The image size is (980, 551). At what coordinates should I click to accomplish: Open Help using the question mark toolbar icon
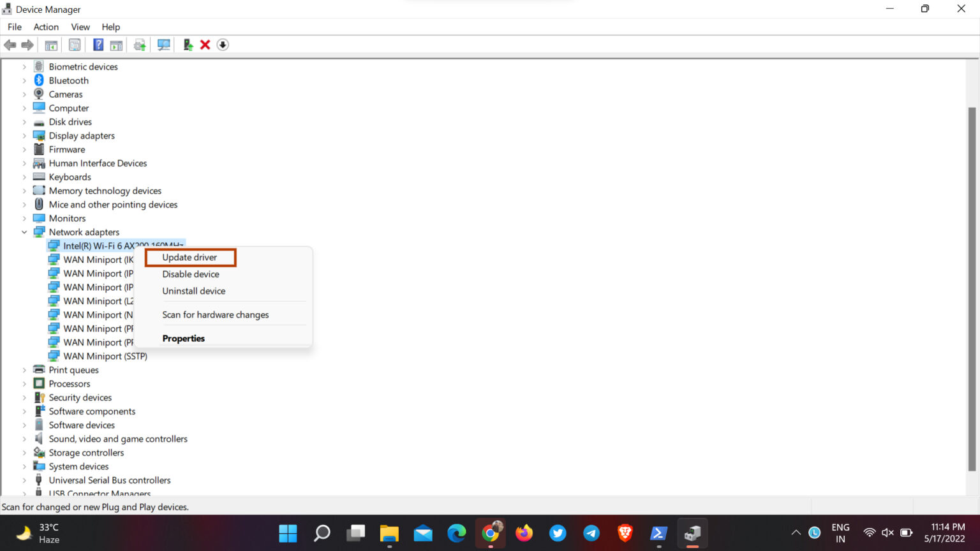point(97,45)
